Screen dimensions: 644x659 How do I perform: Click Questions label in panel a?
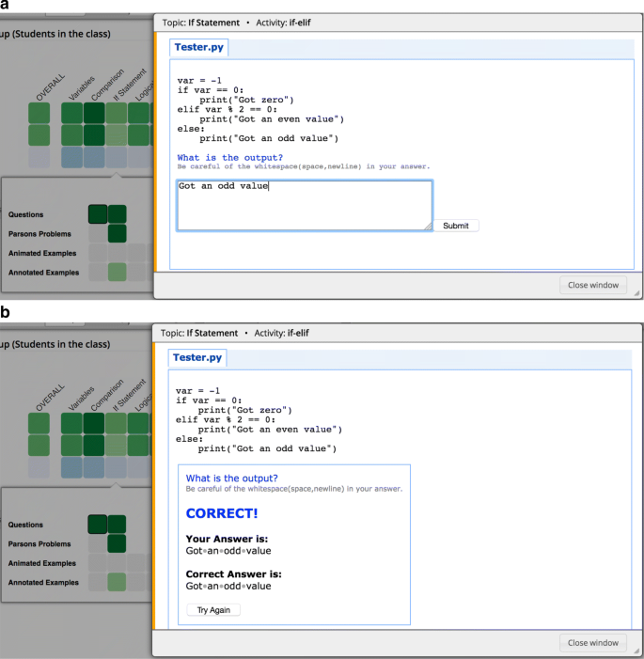pyautogui.click(x=25, y=214)
